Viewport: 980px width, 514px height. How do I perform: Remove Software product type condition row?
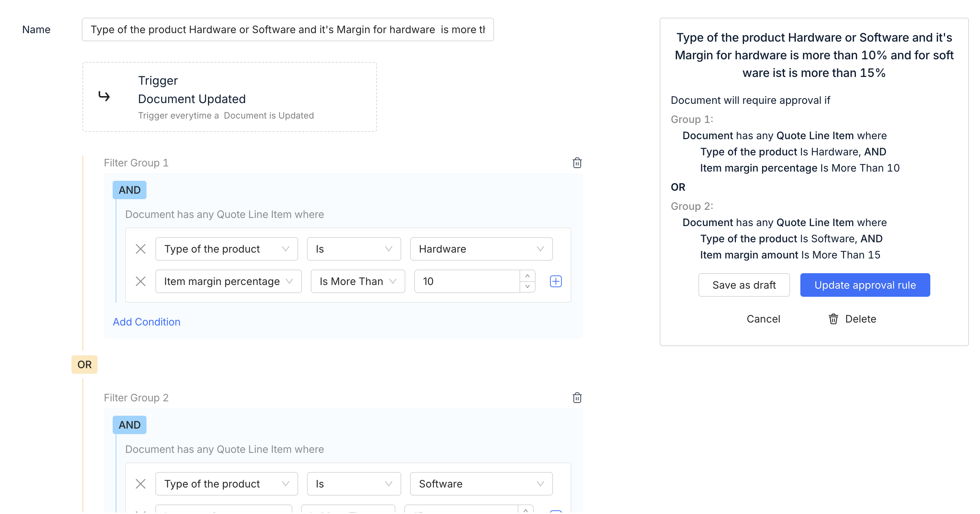point(140,483)
